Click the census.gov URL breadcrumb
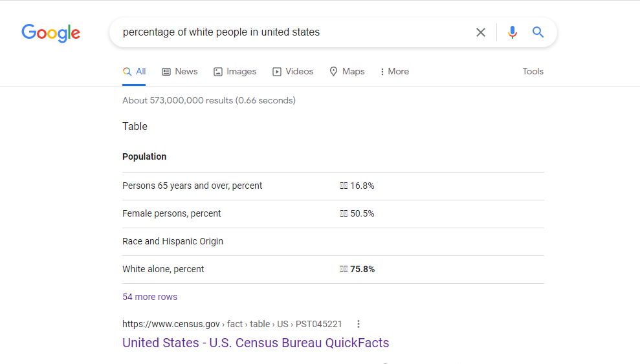The width and height of the screenshot is (640, 364). coord(232,324)
